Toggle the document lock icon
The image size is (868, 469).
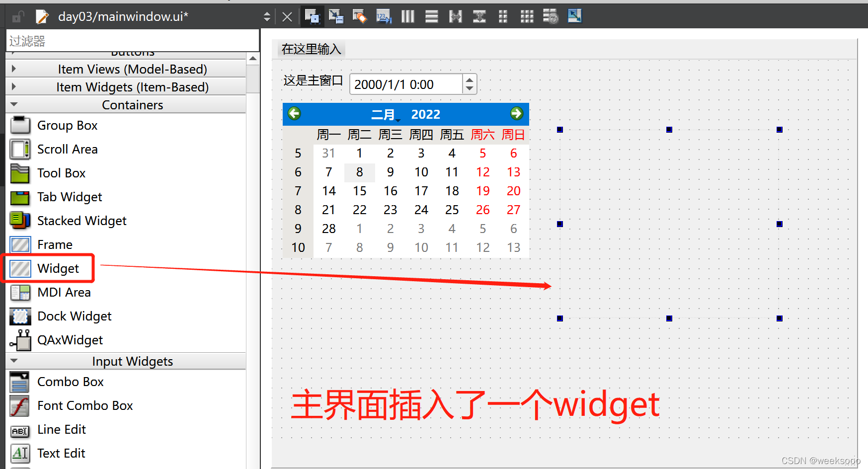click(17, 16)
